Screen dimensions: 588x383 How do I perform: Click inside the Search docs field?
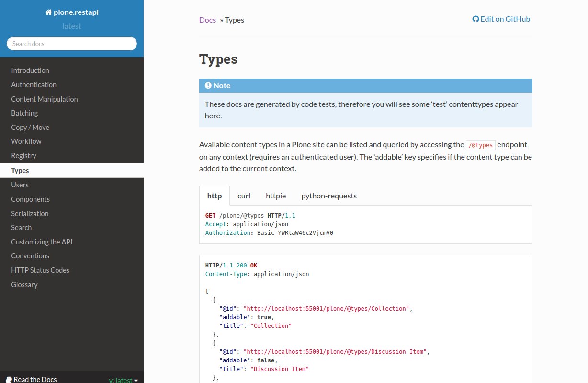(72, 44)
